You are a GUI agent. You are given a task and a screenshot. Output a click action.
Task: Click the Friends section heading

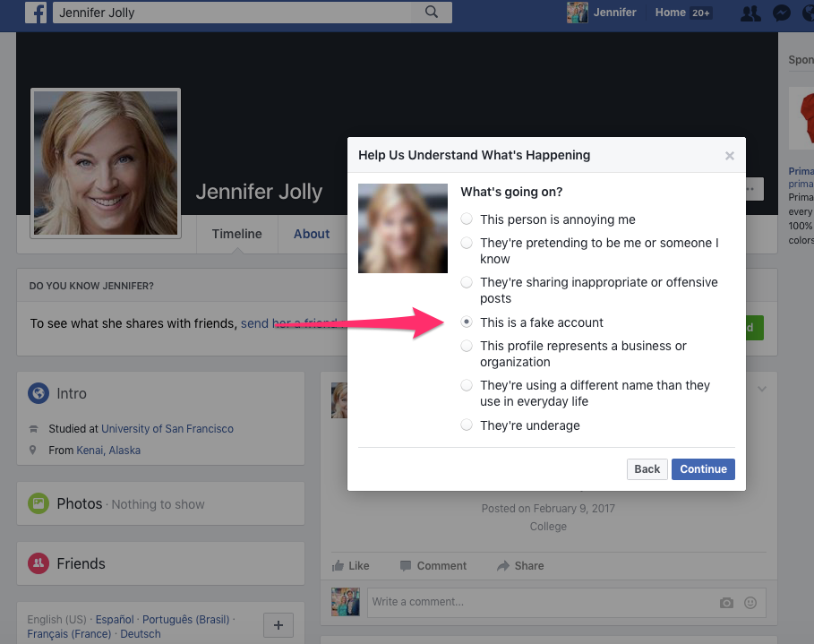[x=81, y=563]
